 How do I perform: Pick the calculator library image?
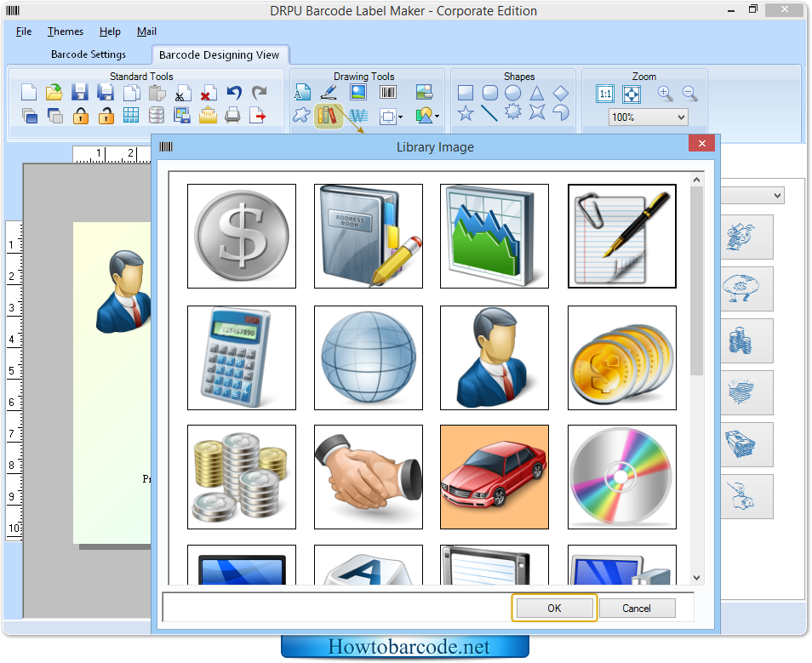[242, 358]
